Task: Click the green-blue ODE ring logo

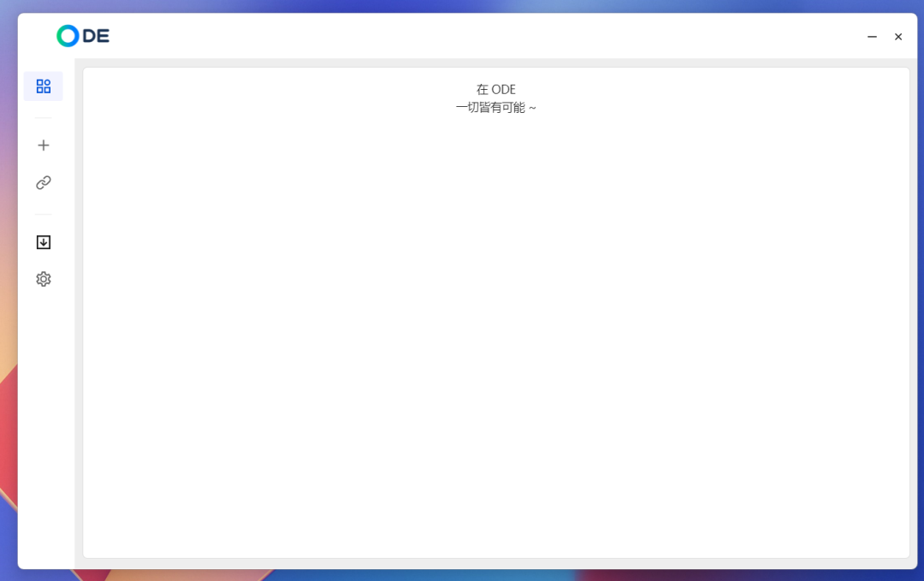Action: coord(68,36)
